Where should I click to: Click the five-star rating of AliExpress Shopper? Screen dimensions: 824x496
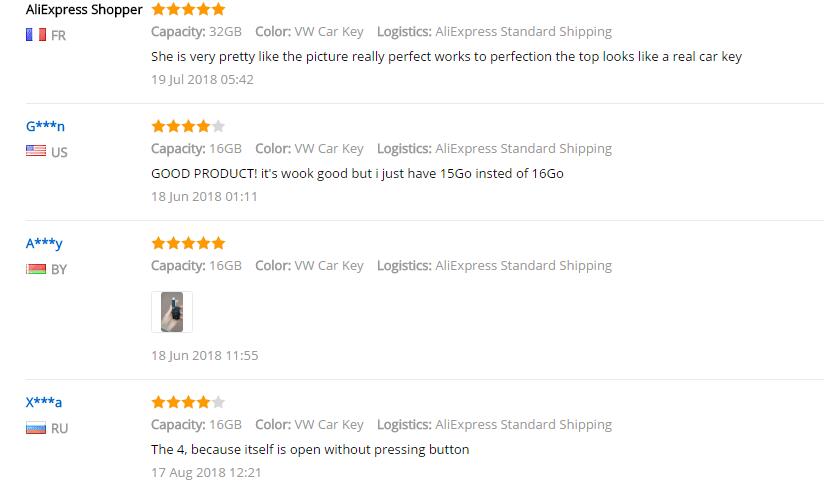click(188, 9)
